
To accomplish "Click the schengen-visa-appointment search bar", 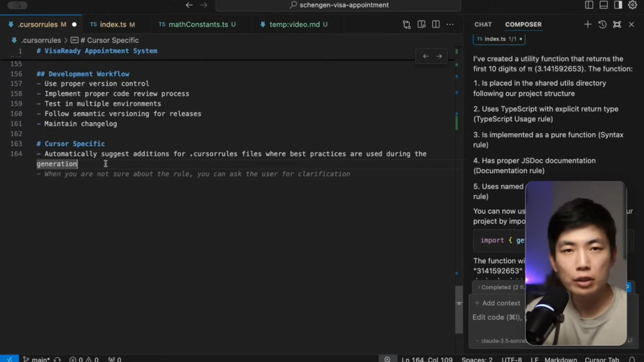I will (x=338, y=5).
